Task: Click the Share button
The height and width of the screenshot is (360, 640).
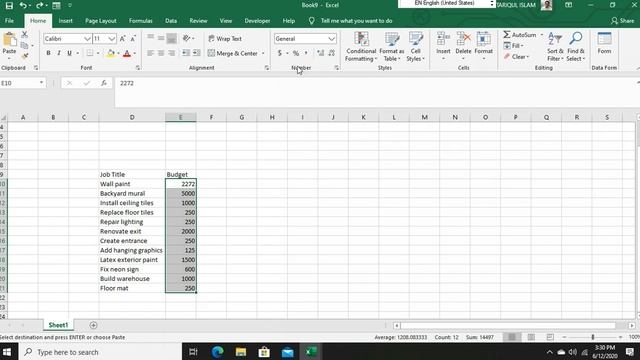Action: pos(623,21)
